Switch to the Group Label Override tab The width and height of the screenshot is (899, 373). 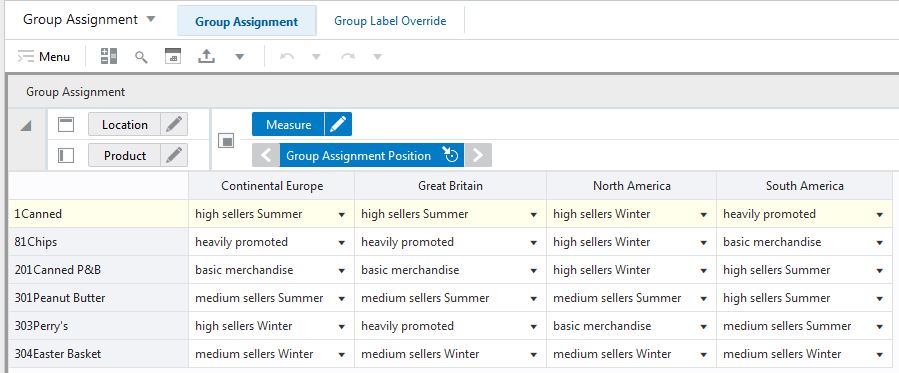(390, 21)
